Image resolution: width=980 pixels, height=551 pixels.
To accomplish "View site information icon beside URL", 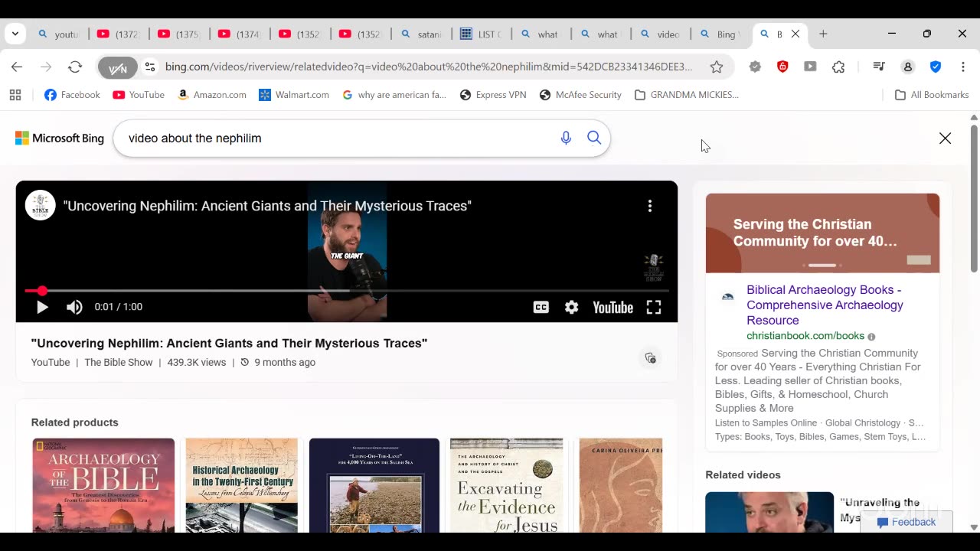I will click(x=150, y=67).
